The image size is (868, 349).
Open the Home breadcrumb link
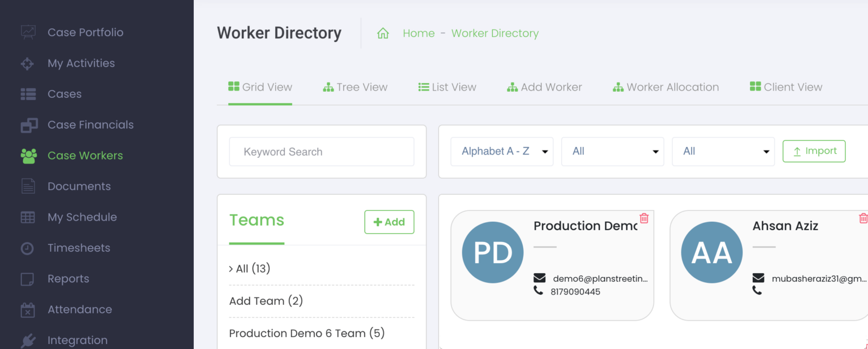(418, 33)
